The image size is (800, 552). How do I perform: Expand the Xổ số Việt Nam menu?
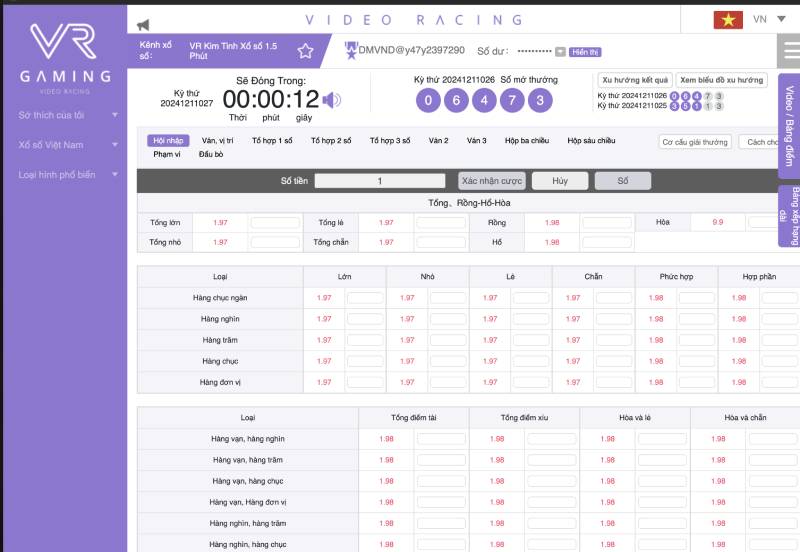(x=63, y=145)
